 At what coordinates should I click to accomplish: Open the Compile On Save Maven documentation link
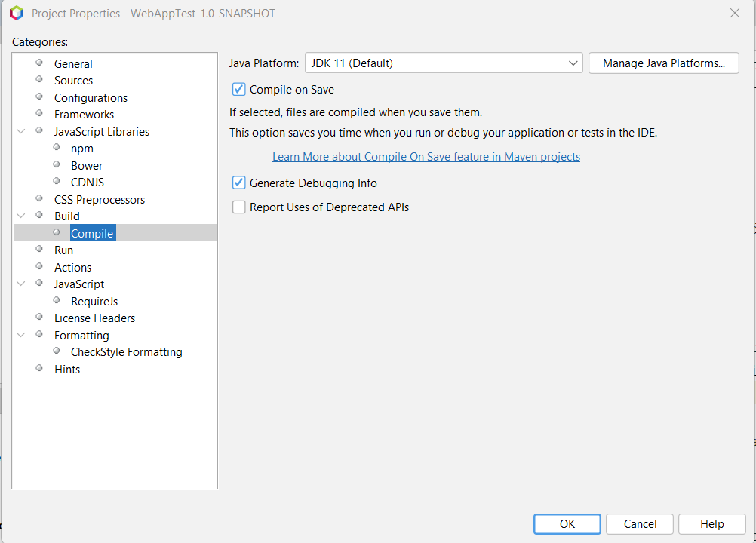click(x=426, y=156)
